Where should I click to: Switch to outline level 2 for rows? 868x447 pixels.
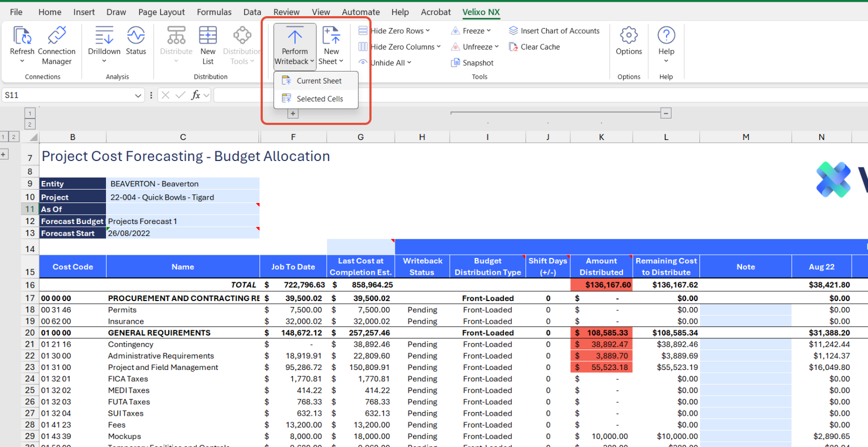click(x=13, y=137)
